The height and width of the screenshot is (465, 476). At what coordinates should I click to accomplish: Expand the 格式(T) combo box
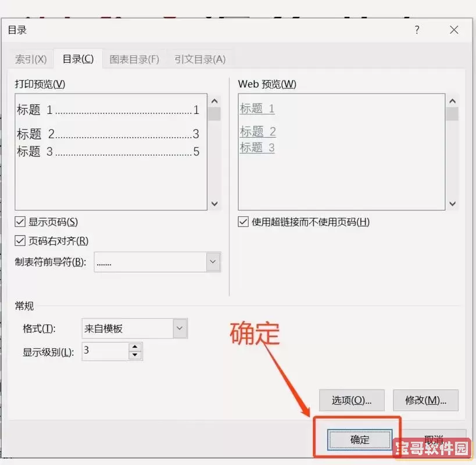[x=180, y=328]
